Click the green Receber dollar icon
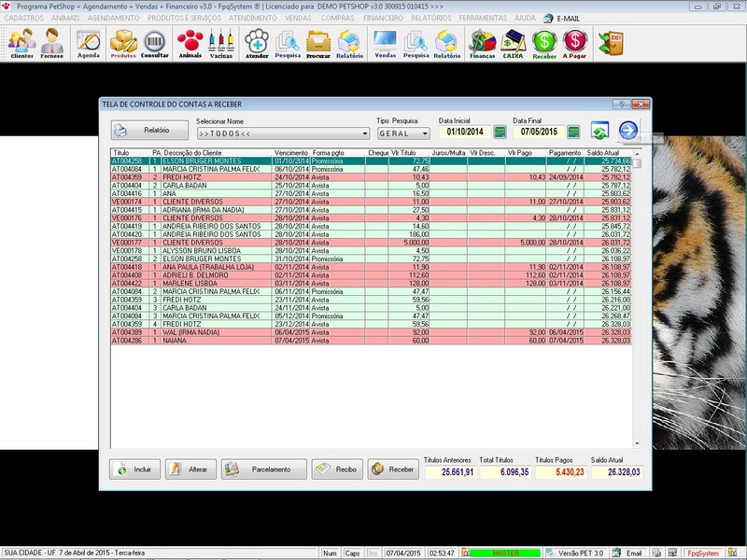This screenshot has width=747, height=560. [544, 43]
